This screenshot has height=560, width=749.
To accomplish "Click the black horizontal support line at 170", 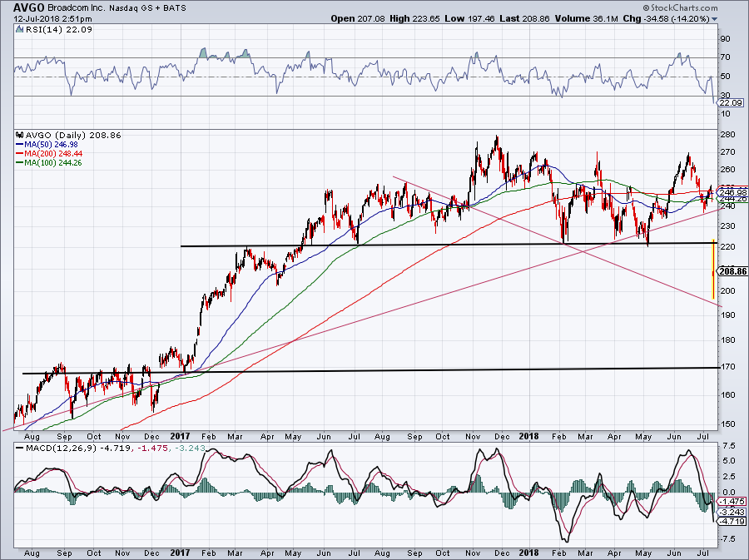I will point(370,370).
